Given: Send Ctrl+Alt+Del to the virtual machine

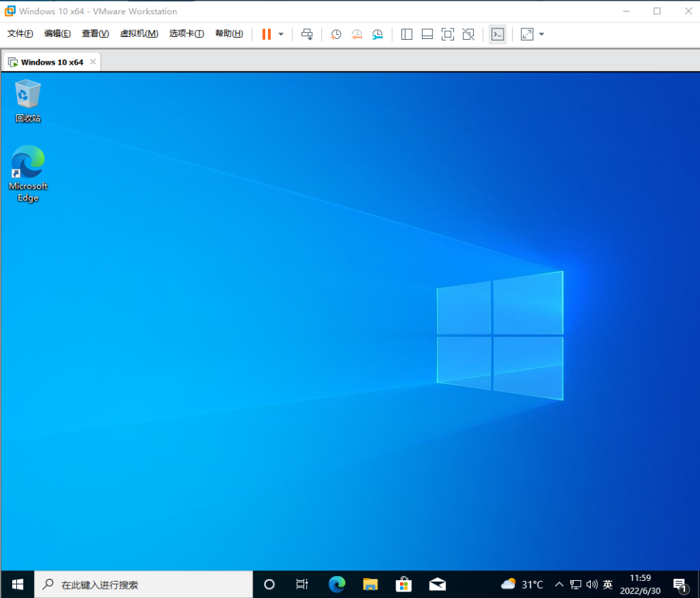Looking at the screenshot, I should pos(307,34).
